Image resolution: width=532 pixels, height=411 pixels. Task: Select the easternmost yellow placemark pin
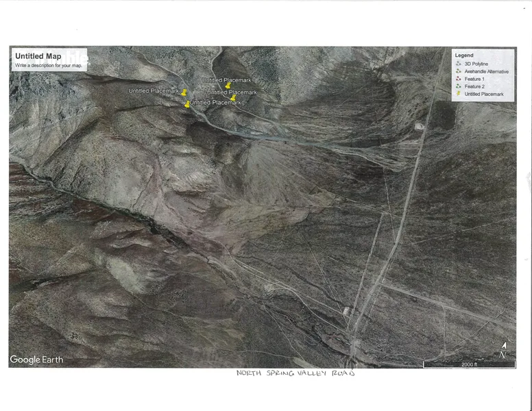click(x=233, y=99)
